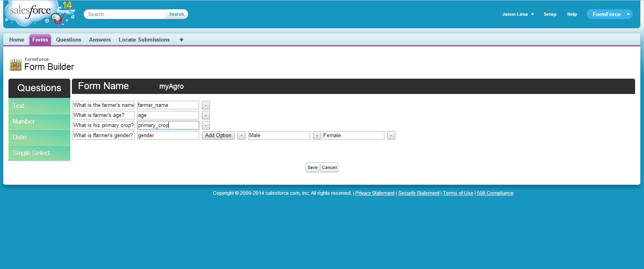
Task: Click the FormForce Form Builder abacus icon
Action: [16, 65]
